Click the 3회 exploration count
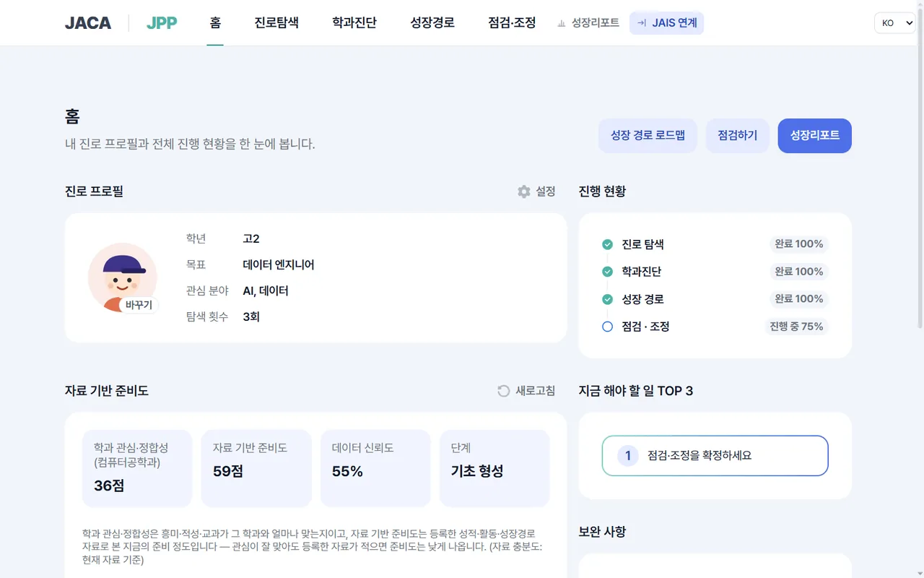Image resolution: width=924 pixels, height=578 pixels. click(x=251, y=317)
